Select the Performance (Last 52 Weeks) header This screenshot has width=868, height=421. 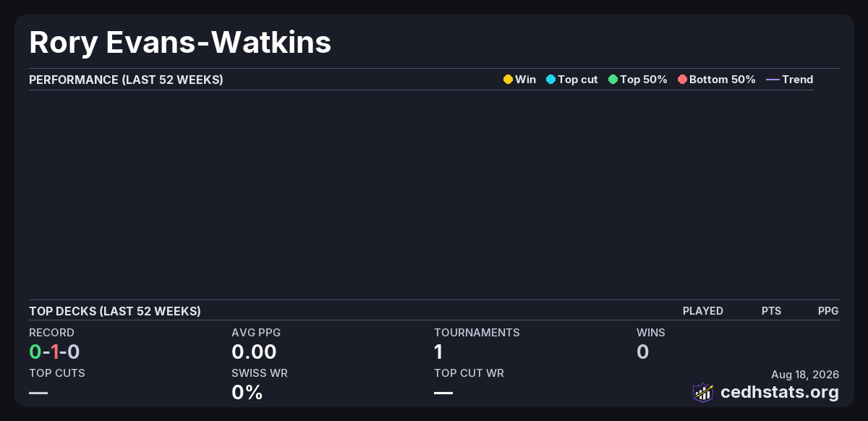coord(126,80)
